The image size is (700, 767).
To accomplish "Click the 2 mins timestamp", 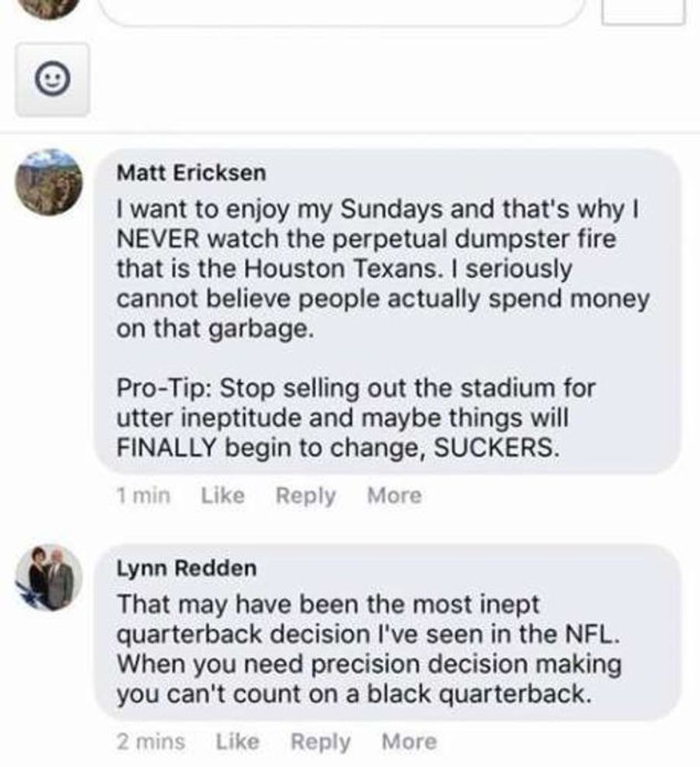I will (151, 741).
